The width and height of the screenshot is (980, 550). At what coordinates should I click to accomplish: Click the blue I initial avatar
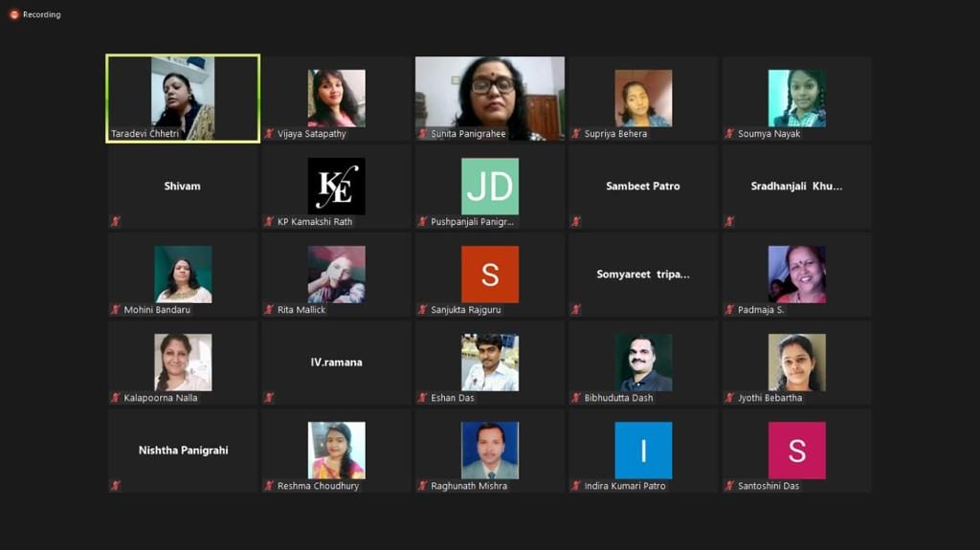(x=642, y=450)
